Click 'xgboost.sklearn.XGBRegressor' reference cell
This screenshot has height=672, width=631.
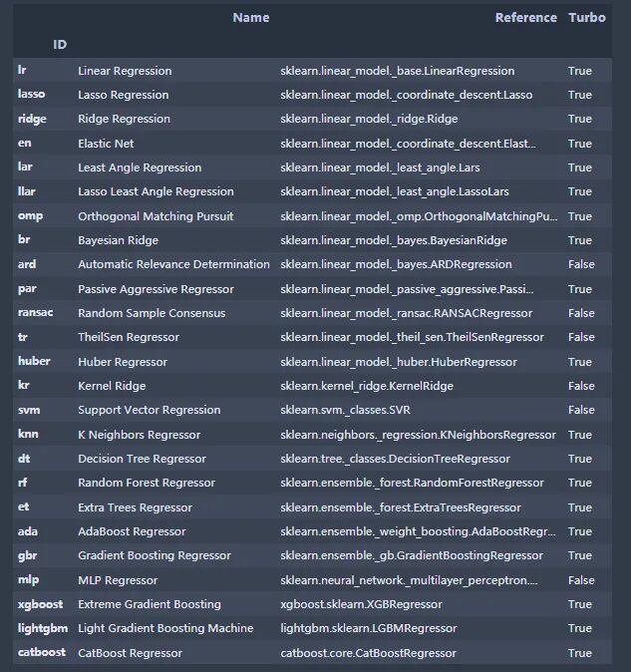362,605
